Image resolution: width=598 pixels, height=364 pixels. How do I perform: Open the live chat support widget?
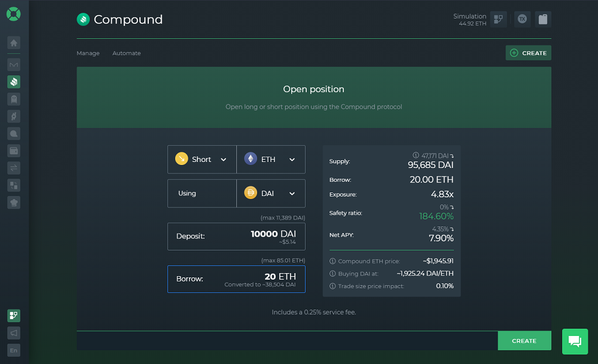click(x=575, y=341)
